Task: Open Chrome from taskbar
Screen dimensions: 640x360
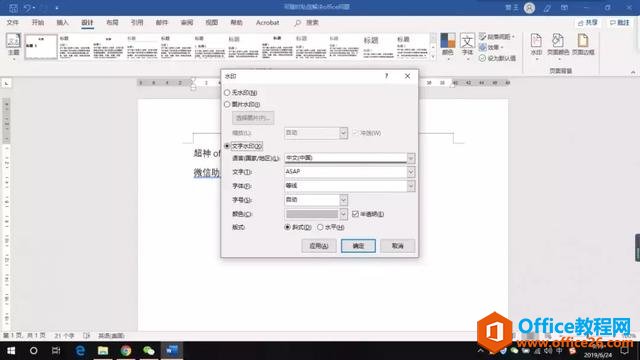Action: (x=126, y=351)
